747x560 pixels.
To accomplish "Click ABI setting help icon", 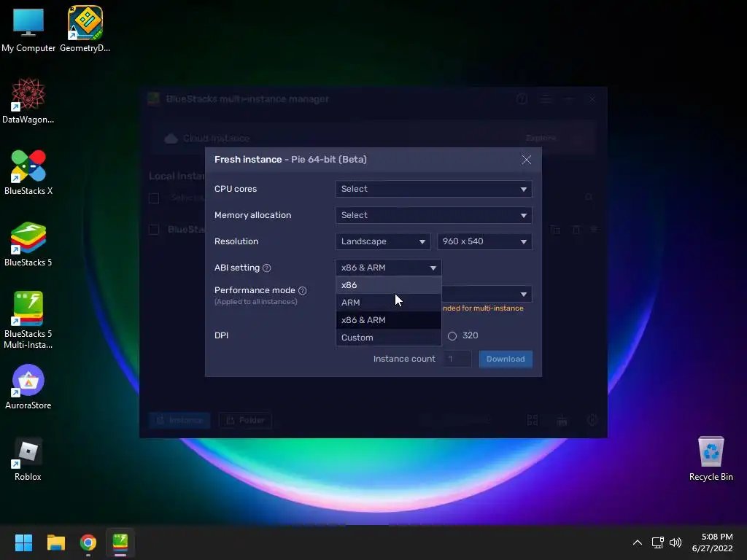I will click(x=267, y=268).
